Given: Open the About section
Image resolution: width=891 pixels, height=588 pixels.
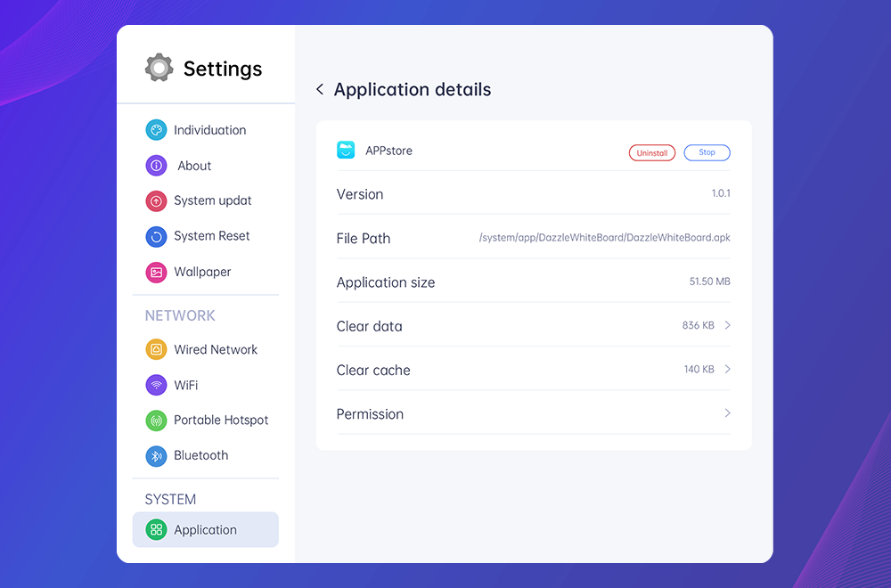Looking at the screenshot, I should [x=194, y=166].
